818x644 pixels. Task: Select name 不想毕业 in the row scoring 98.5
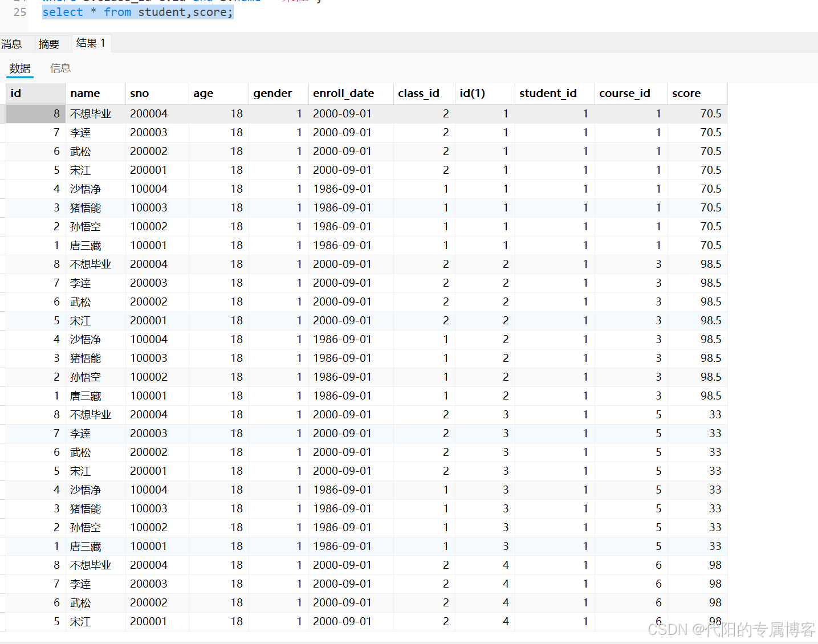click(91, 264)
